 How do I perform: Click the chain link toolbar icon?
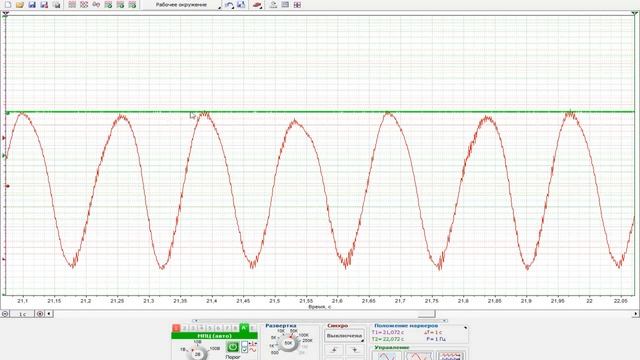coord(96,5)
